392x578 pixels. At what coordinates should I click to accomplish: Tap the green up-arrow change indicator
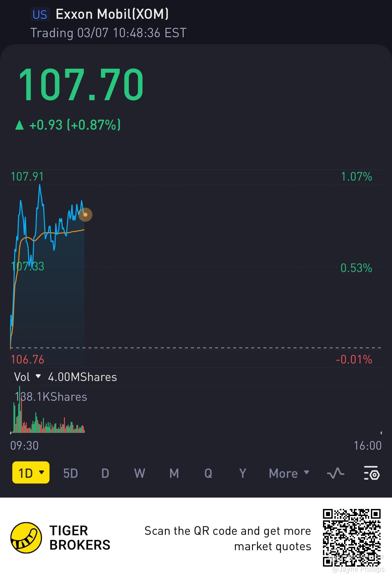pyautogui.click(x=19, y=125)
